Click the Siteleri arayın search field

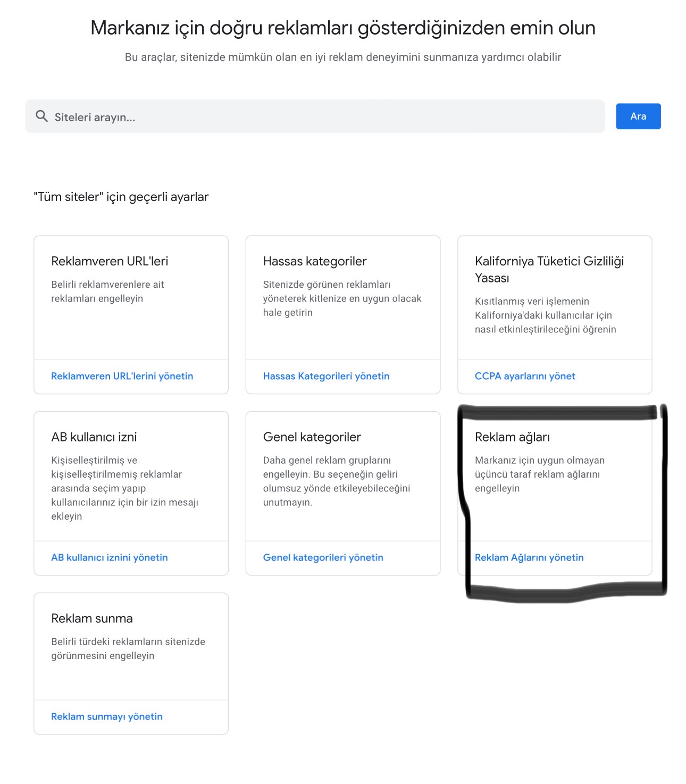pos(315,116)
